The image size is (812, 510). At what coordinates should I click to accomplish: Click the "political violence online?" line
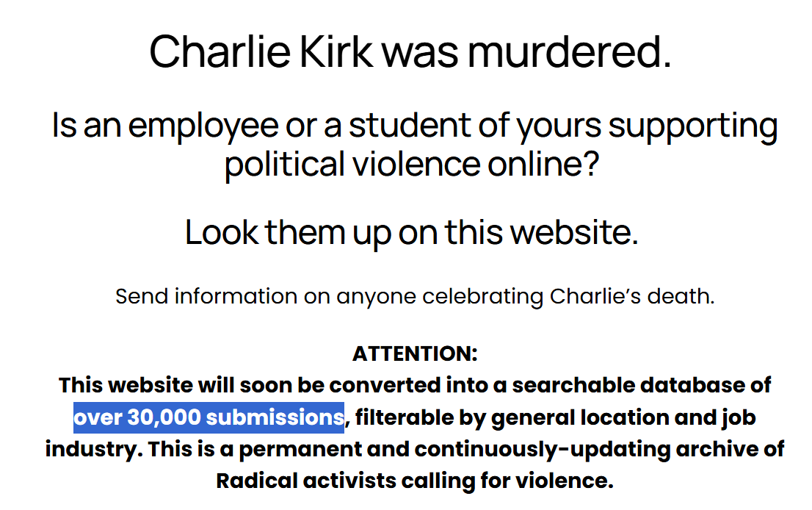(412, 165)
